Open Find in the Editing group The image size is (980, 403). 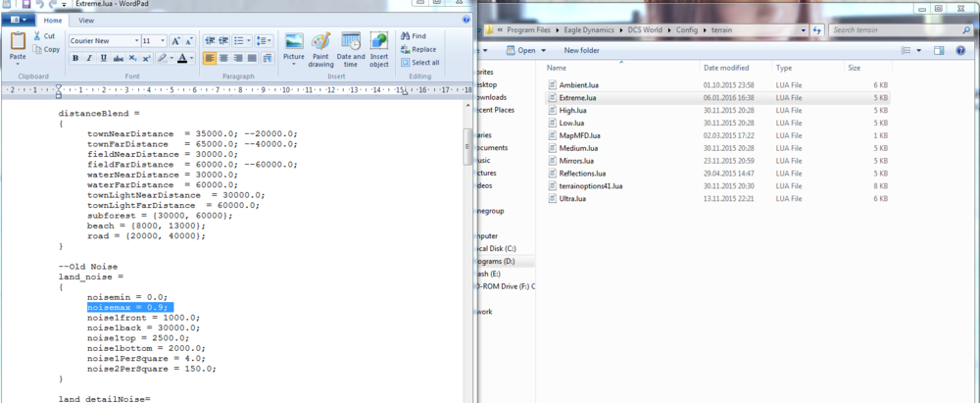[x=414, y=36]
